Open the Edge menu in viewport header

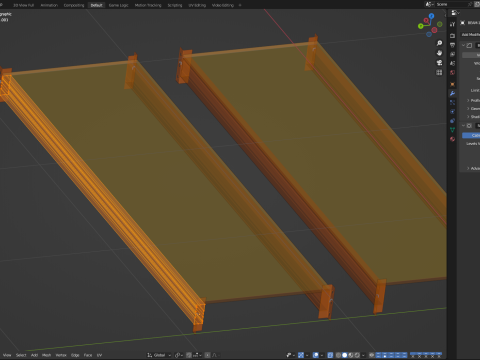[x=75, y=355]
